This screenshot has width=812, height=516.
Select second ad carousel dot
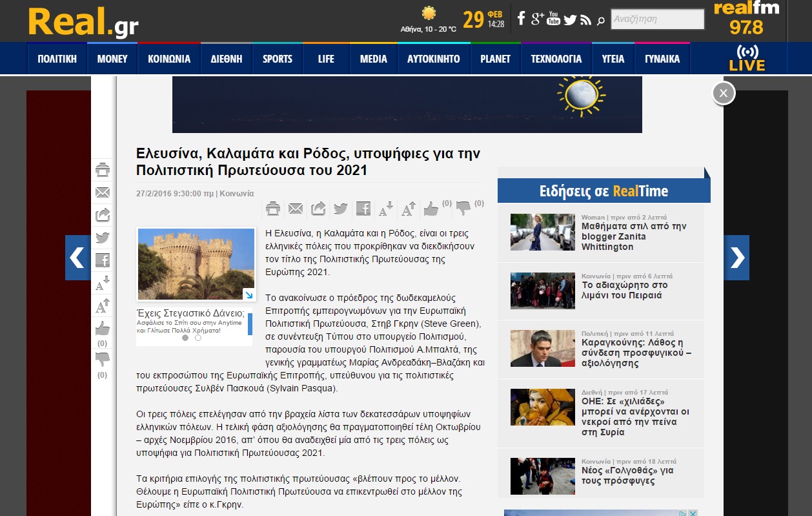point(198,338)
